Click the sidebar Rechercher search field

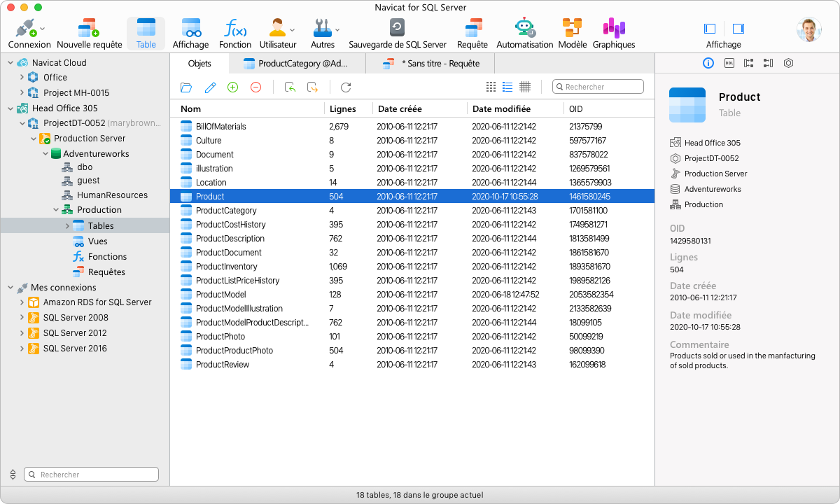91,475
